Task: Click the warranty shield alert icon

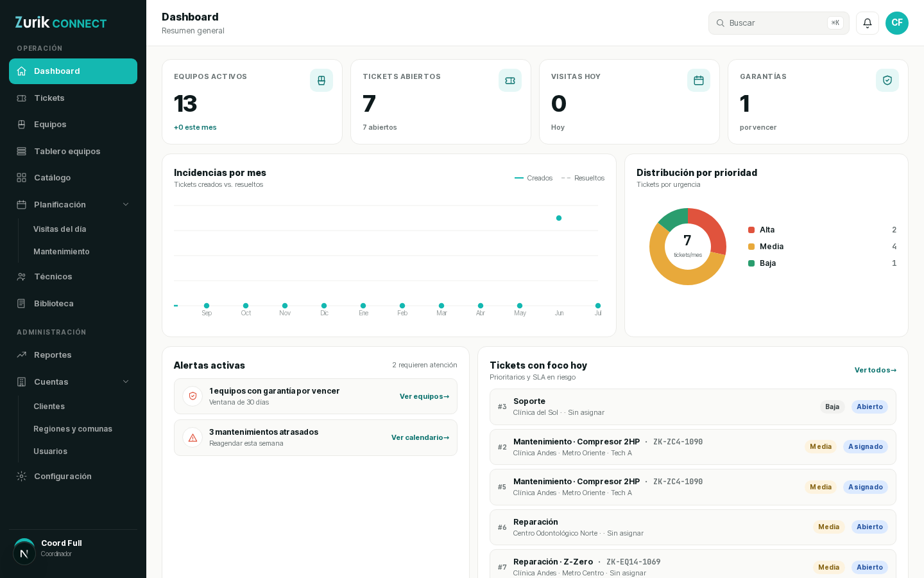Action: pyautogui.click(x=193, y=396)
